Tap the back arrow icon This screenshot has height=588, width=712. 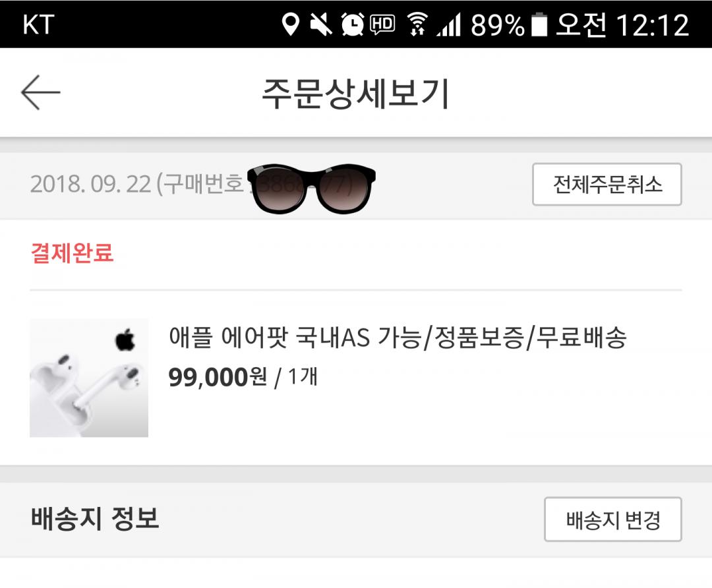click(x=41, y=93)
